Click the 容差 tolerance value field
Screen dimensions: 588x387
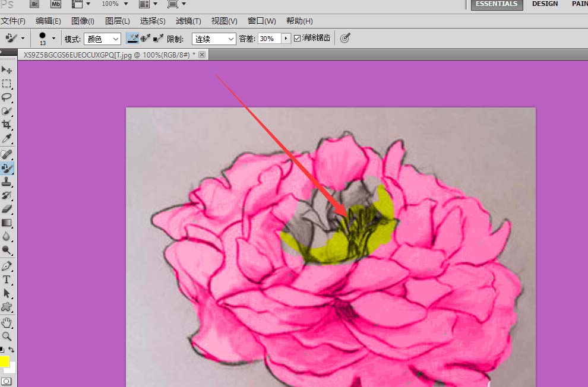click(x=269, y=38)
